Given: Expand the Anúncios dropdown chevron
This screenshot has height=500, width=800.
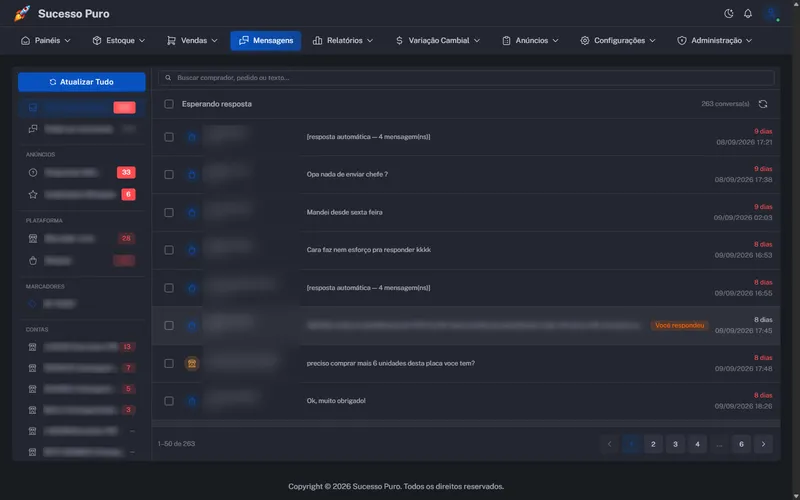Looking at the screenshot, I should click(x=555, y=41).
